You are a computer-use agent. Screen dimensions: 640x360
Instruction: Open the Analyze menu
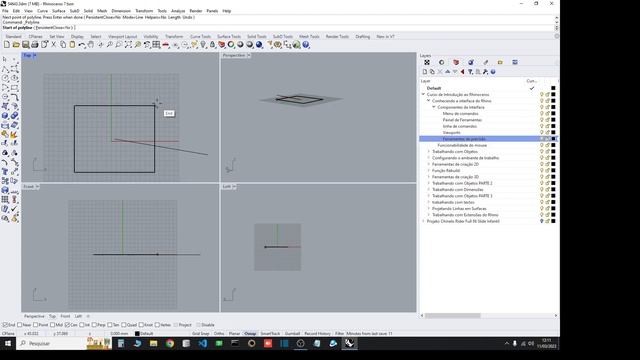tap(178, 11)
